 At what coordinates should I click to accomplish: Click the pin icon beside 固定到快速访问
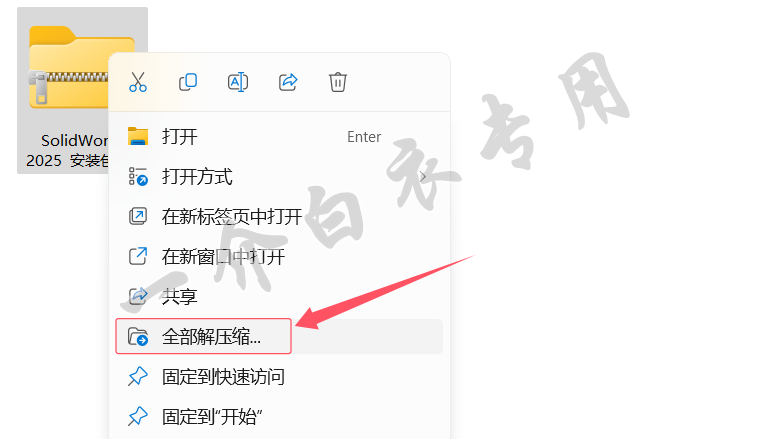tap(138, 376)
